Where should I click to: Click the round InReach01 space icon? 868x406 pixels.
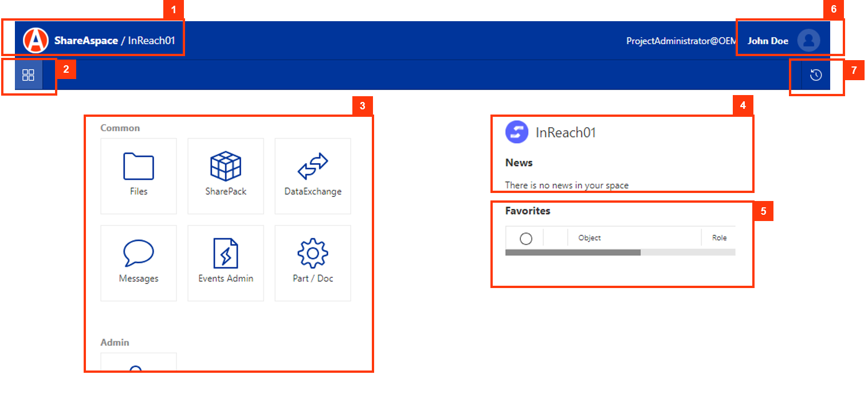(516, 132)
